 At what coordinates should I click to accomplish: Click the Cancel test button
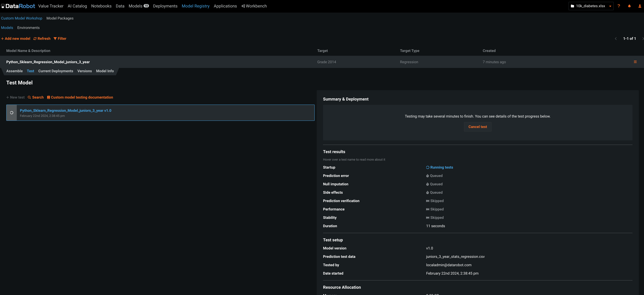pos(477,127)
